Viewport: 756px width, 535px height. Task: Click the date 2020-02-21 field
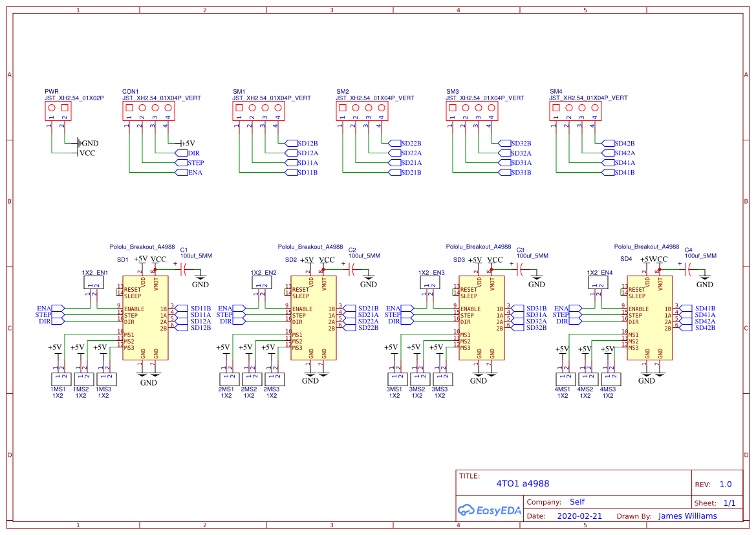tap(578, 516)
